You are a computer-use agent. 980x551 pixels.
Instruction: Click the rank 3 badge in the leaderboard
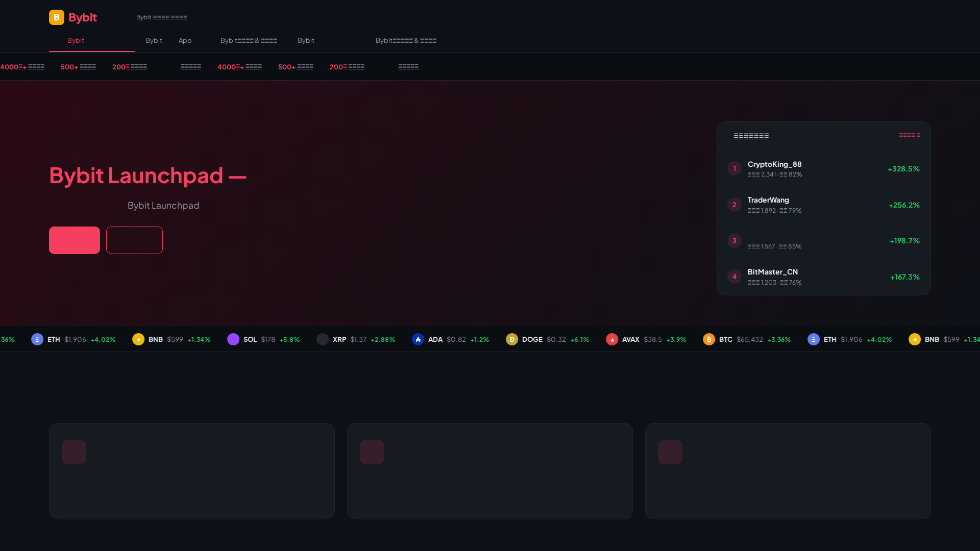(x=734, y=240)
